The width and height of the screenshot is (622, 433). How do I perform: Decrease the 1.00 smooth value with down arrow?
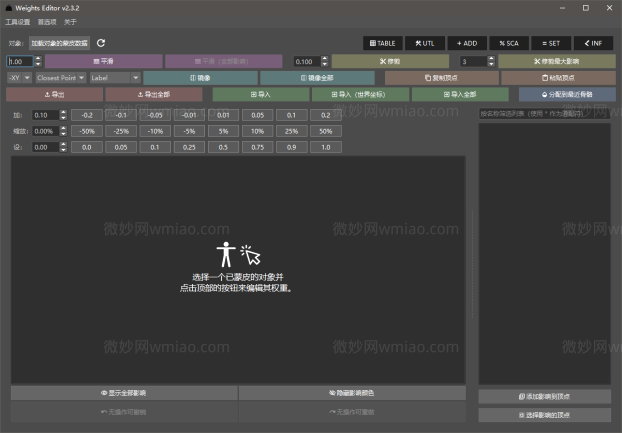pos(38,64)
